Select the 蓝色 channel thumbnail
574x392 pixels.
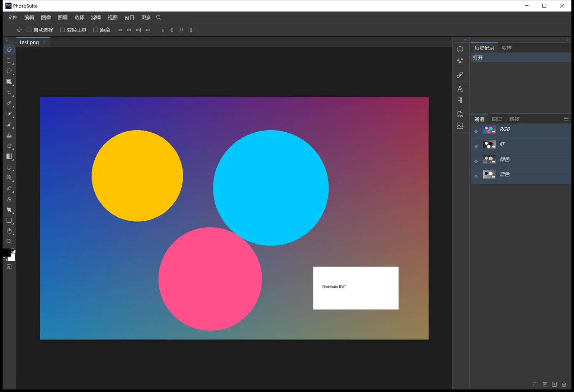click(x=489, y=174)
